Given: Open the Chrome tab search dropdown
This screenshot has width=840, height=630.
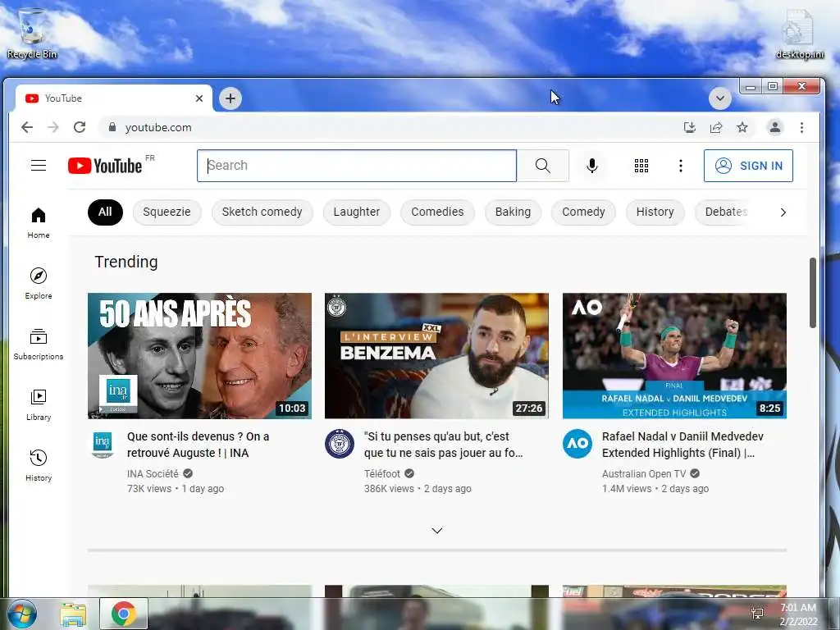Looking at the screenshot, I should 720,98.
